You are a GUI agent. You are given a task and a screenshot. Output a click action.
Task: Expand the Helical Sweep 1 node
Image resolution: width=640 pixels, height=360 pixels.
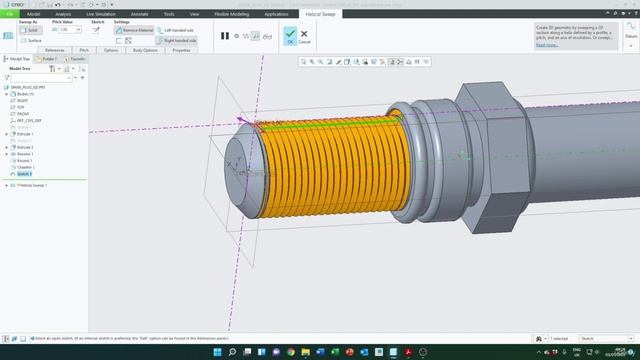click(7, 185)
